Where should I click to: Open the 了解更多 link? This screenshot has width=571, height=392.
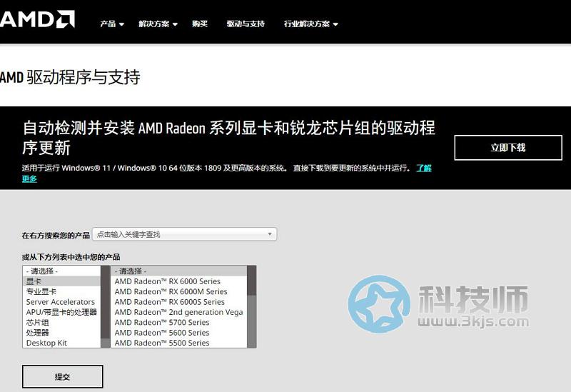pos(424,168)
